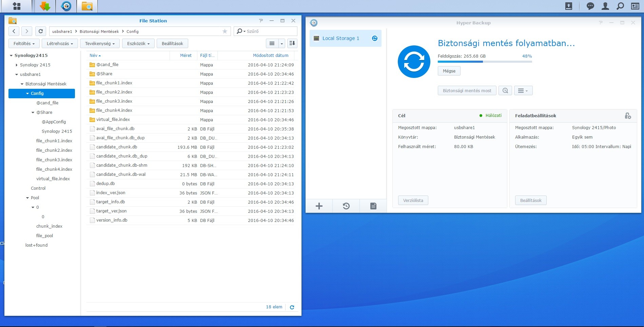Expand the Synology 2415 tree node
644x327 pixels.
(x=17, y=65)
